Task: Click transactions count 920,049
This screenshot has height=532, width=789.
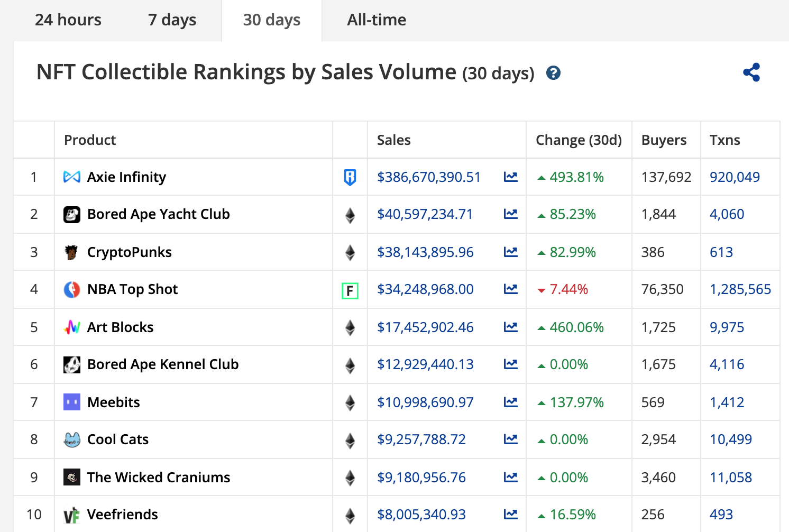Action: pyautogui.click(x=735, y=177)
